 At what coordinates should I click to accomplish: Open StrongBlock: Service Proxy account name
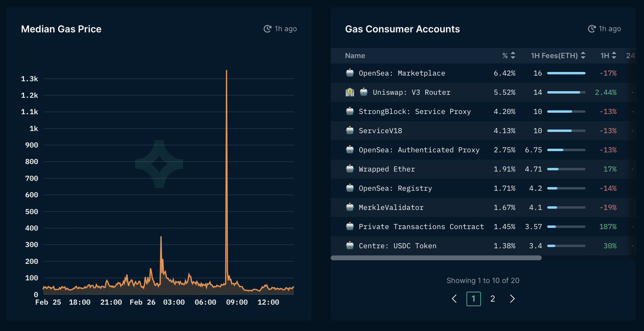pyautogui.click(x=415, y=112)
